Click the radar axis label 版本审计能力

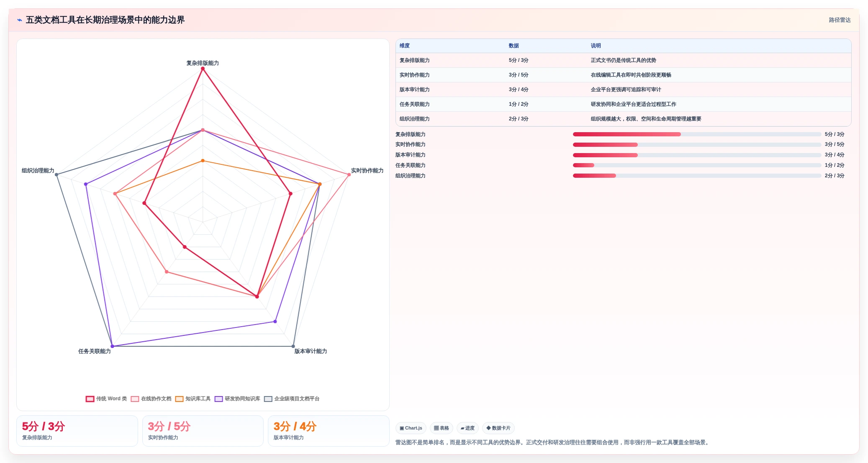(311, 351)
